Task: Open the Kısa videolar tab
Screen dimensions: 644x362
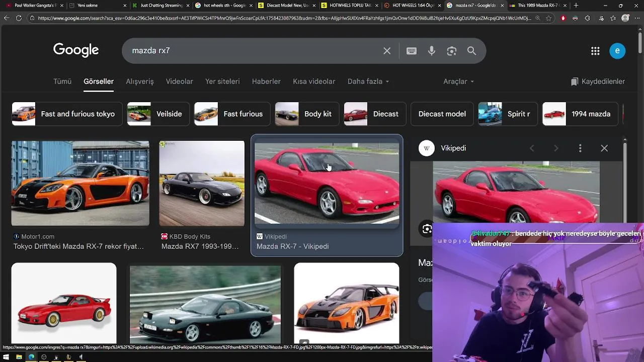Action: pos(314,81)
